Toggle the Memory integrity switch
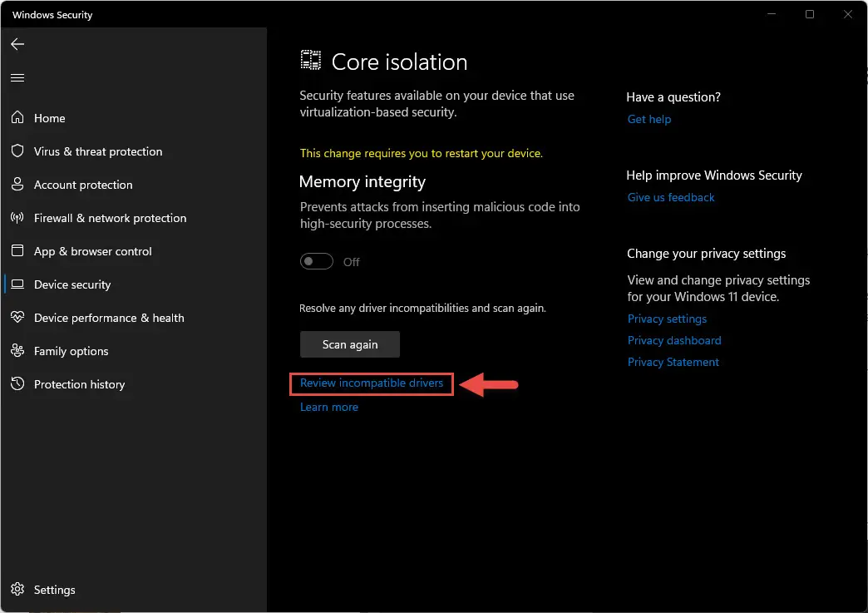 (x=317, y=261)
